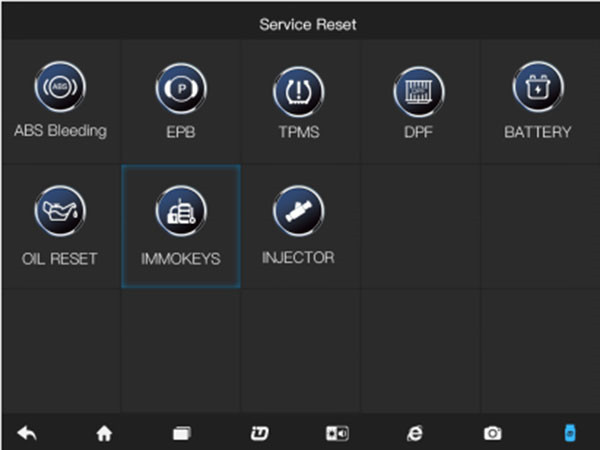This screenshot has width=600, height=450.
Task: Show recent apps windows icon
Action: coord(182,434)
